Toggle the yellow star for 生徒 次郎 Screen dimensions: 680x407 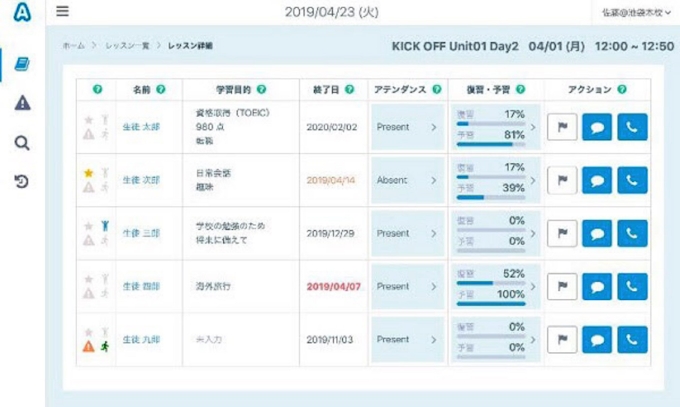coord(89,173)
